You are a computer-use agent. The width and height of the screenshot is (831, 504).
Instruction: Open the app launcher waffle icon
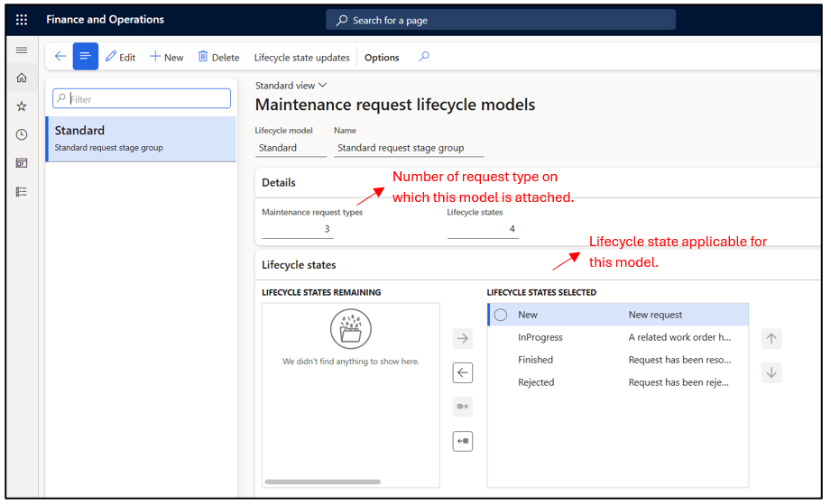[22, 20]
